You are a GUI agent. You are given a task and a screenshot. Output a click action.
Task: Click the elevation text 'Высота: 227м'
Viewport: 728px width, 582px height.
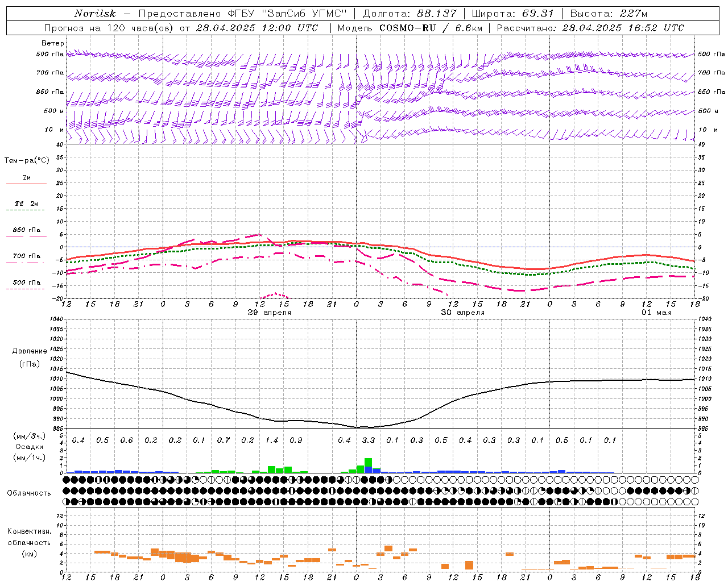pyautogui.click(x=609, y=14)
